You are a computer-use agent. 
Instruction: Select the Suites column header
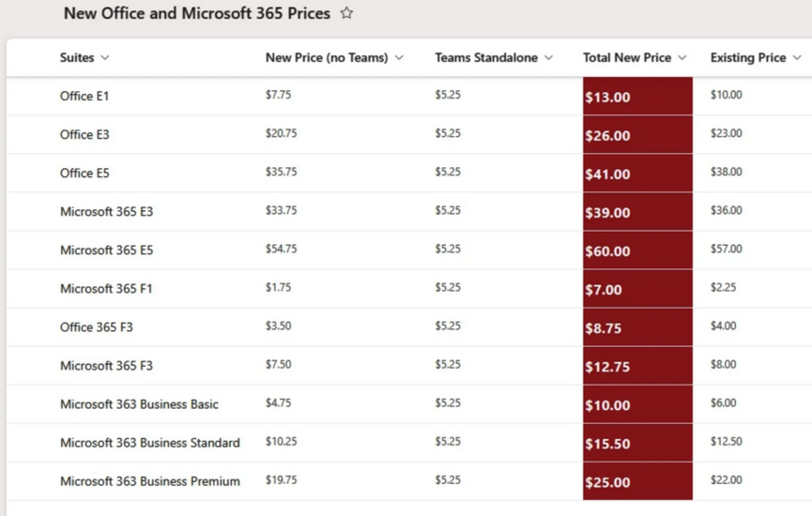77,57
